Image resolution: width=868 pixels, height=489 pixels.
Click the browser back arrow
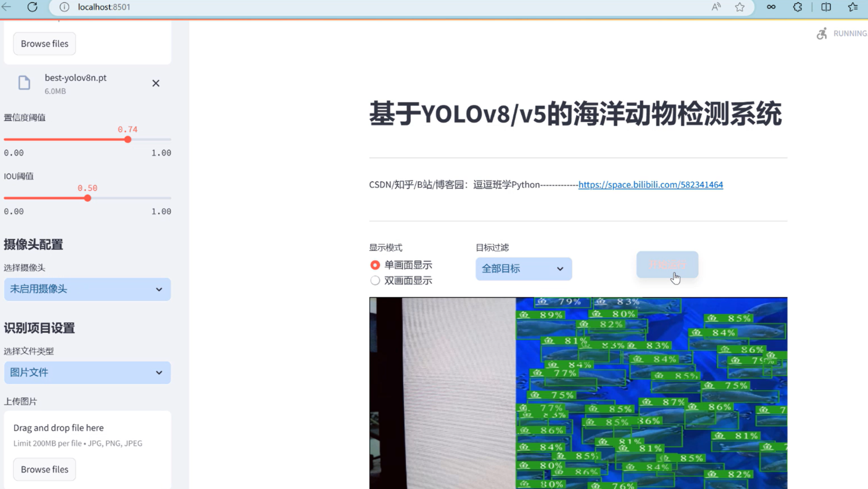(x=6, y=7)
